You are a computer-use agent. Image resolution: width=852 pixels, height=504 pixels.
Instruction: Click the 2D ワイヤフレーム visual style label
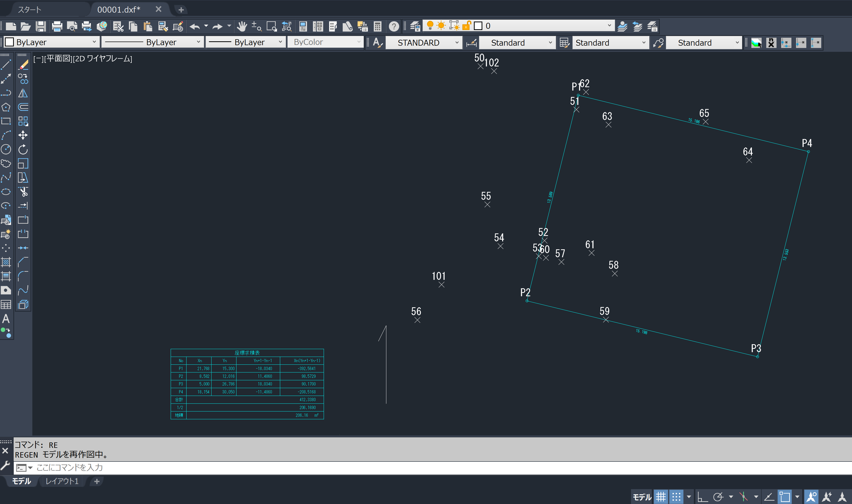(103, 58)
